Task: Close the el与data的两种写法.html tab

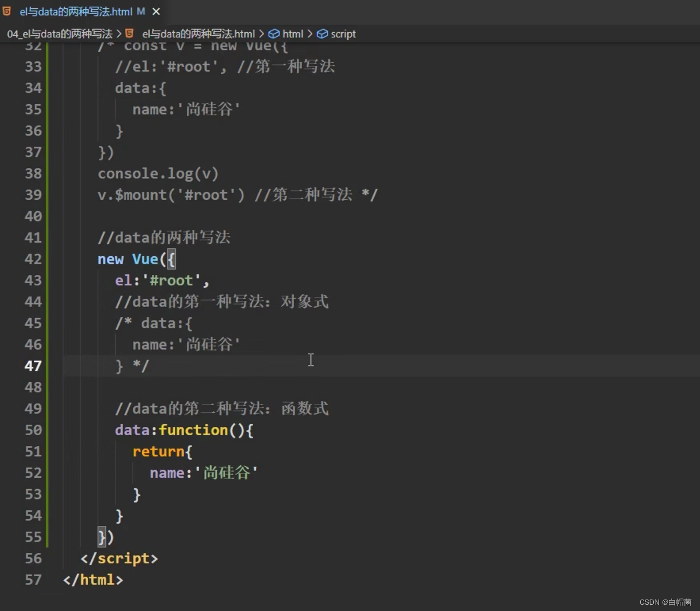Action: (156, 11)
